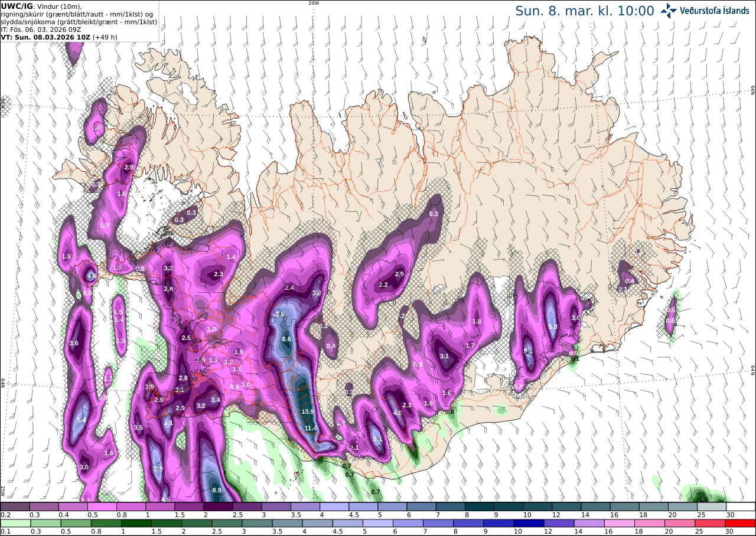The image size is (756, 536).
Task: Click the pale gray snow-scale swatch labeled 25
Action: [x=712, y=506]
